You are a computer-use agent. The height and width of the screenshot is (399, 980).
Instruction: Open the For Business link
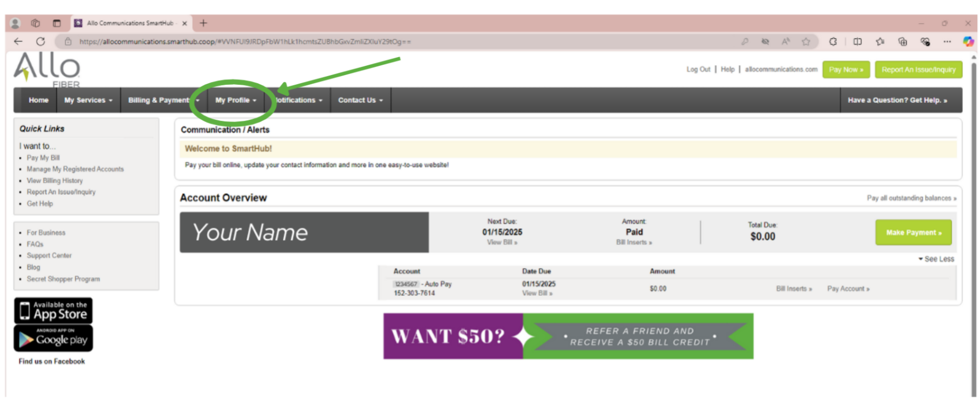click(x=46, y=233)
